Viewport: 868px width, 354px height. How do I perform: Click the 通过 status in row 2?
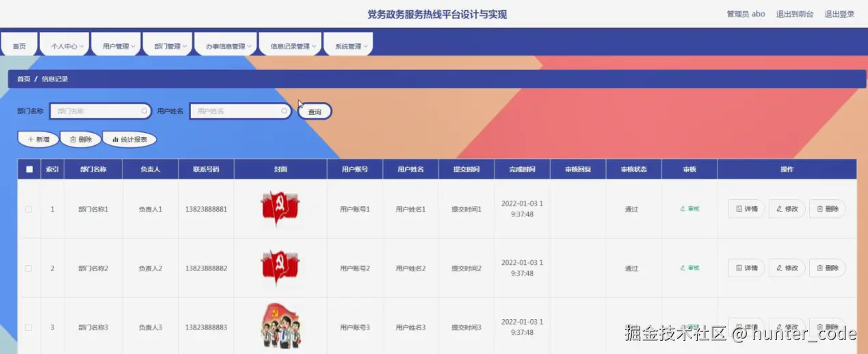click(x=631, y=268)
